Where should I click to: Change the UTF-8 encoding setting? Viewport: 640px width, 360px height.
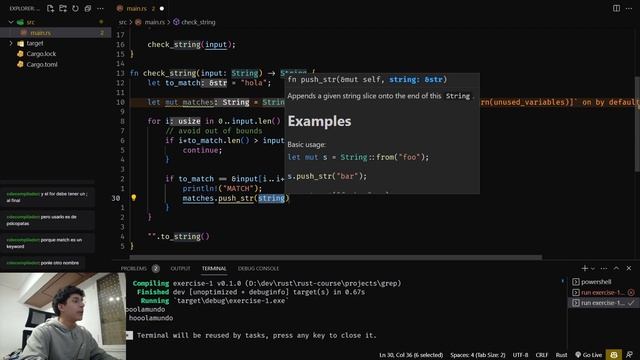click(520, 355)
